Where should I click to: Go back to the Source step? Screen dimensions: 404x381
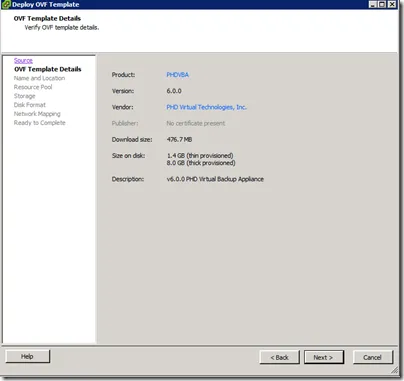coord(23,60)
